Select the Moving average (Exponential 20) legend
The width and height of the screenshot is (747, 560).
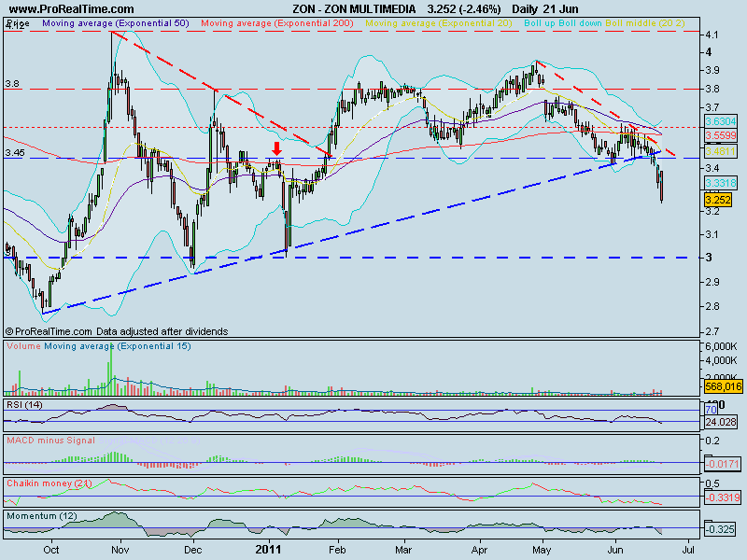coord(439,22)
